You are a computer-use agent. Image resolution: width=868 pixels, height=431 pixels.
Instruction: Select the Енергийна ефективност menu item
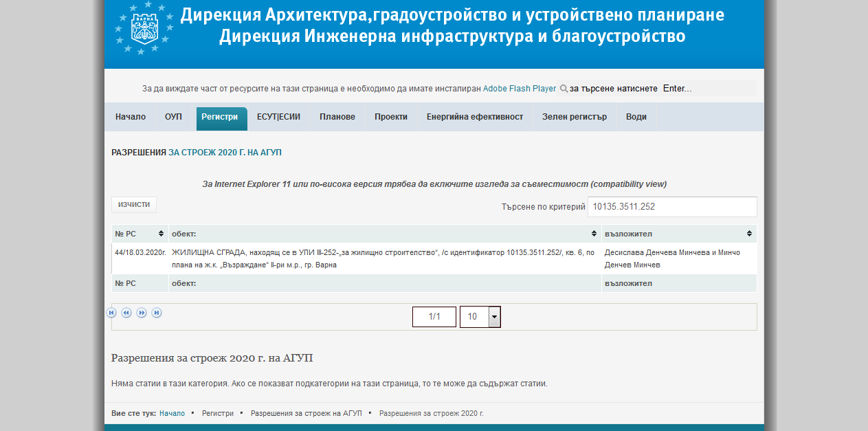[474, 117]
